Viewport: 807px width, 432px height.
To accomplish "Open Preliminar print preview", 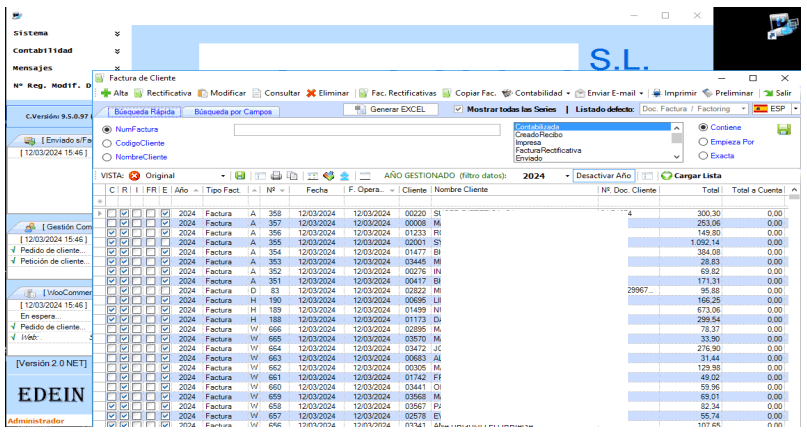I will click(x=728, y=93).
